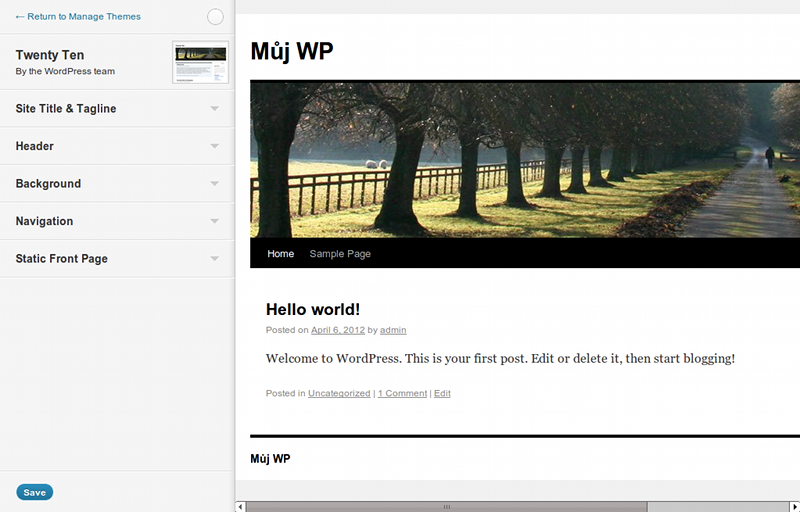The width and height of the screenshot is (800, 512).
Task: Click the Můj WP site title in preview
Action: 292,51
